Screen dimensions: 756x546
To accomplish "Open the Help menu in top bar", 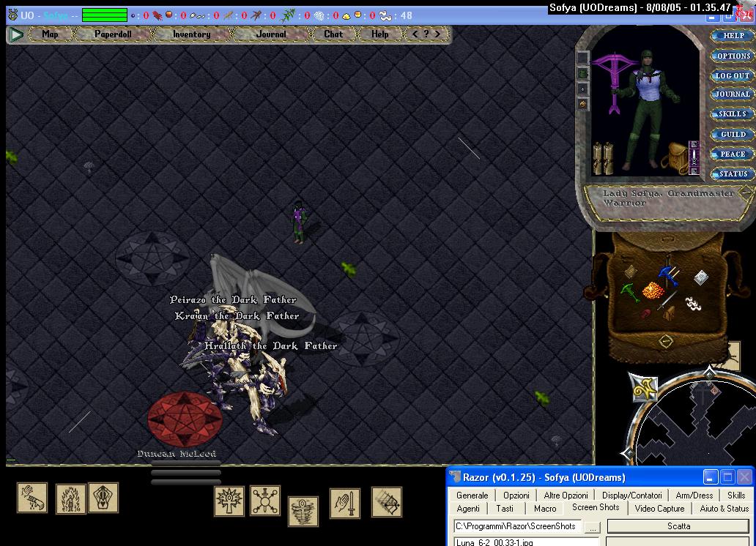I will point(380,34).
